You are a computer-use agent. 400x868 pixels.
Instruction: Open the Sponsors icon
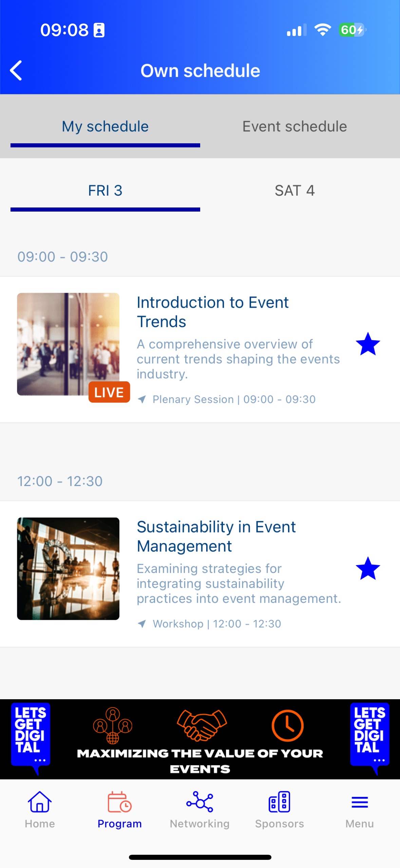[279, 802]
